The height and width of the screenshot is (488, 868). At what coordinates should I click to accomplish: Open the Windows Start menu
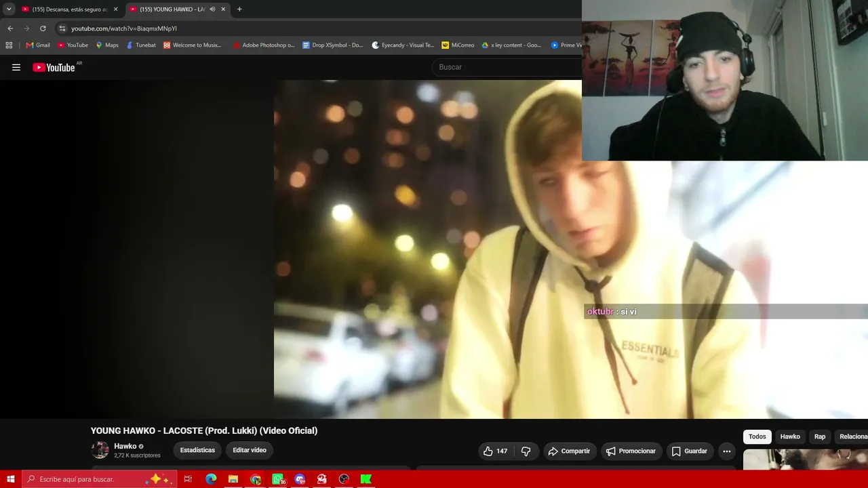[x=11, y=479]
